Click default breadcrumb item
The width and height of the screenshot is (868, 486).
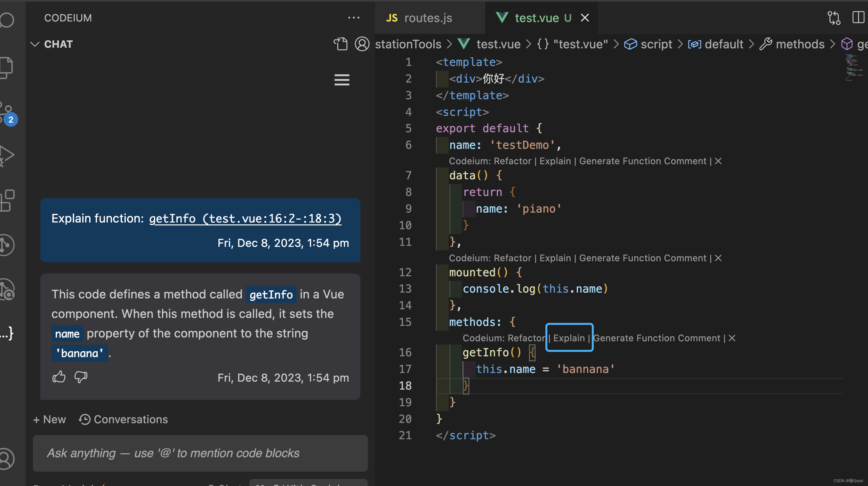[715, 44]
